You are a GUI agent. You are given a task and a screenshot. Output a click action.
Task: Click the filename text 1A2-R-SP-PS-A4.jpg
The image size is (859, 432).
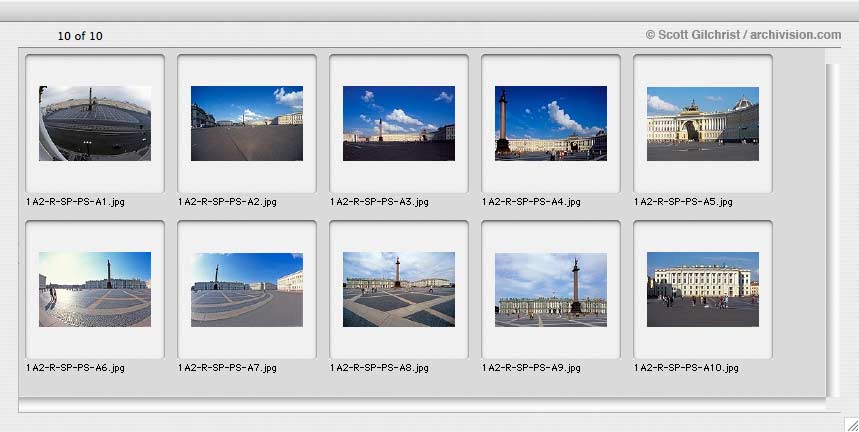531,202
